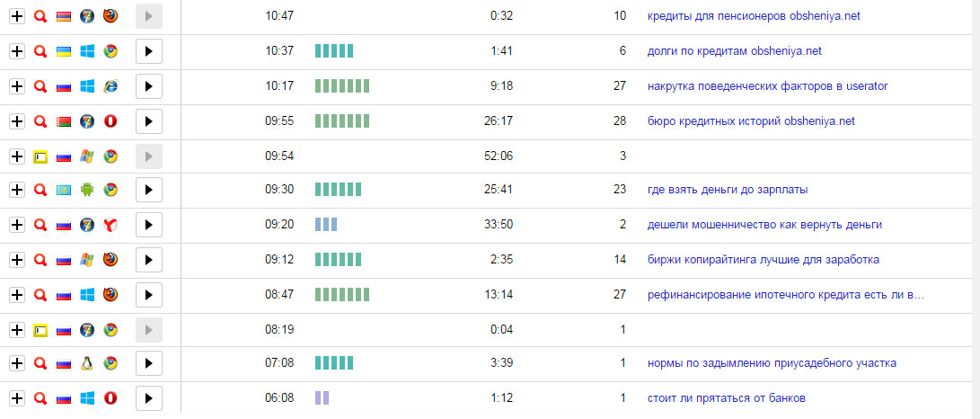
Task: Expand the 10:37 visit details with plus
Action: [x=16, y=51]
